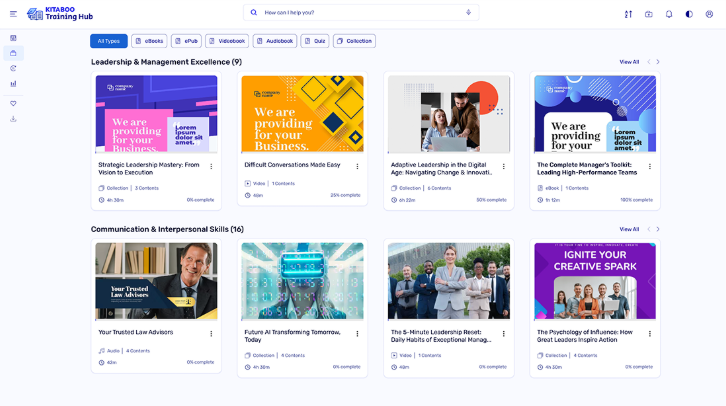Click the search input field
This screenshot has width=726, height=406.
360,13
